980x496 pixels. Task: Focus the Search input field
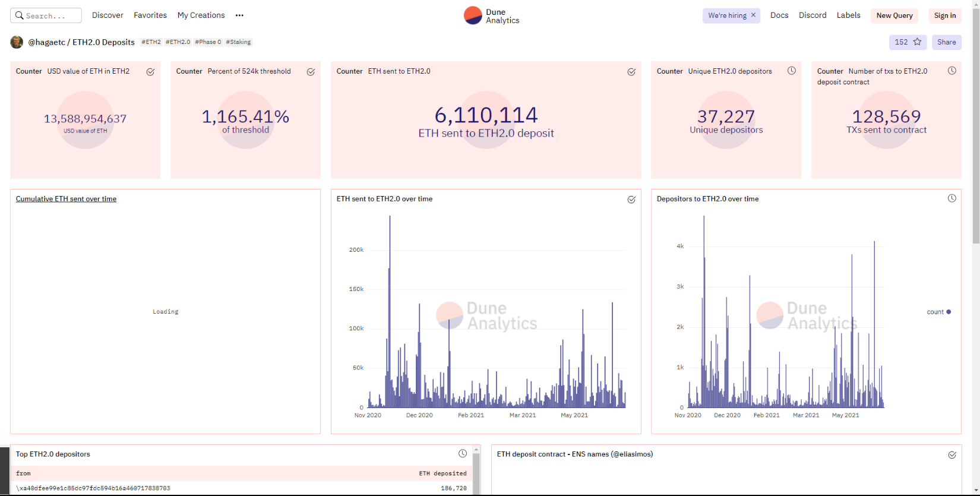(46, 15)
